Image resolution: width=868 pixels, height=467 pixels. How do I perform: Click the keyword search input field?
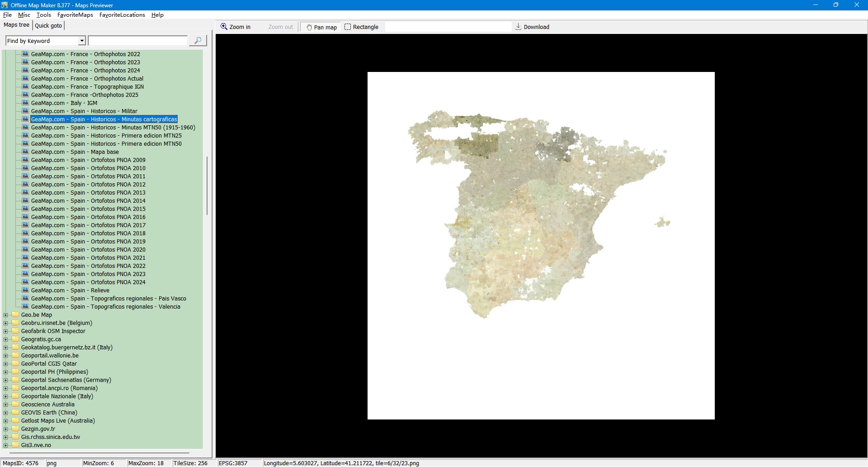tap(137, 41)
